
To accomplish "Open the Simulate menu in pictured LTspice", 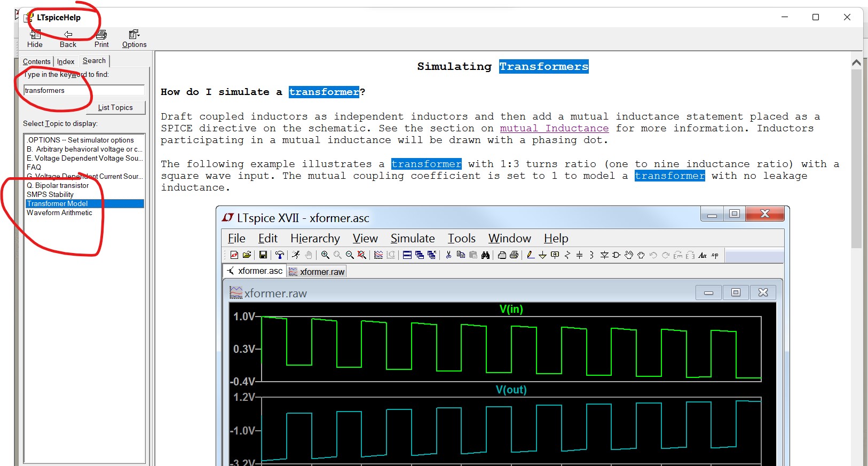I will [413, 238].
